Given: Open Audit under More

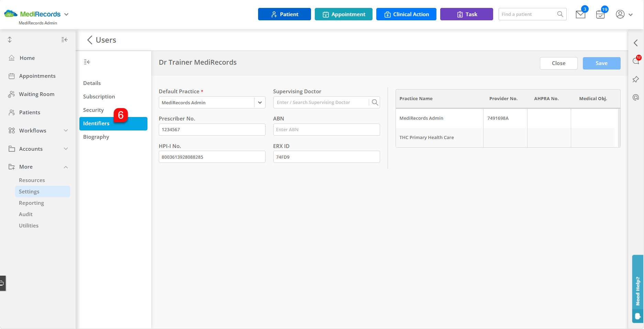Looking at the screenshot, I should (26, 214).
